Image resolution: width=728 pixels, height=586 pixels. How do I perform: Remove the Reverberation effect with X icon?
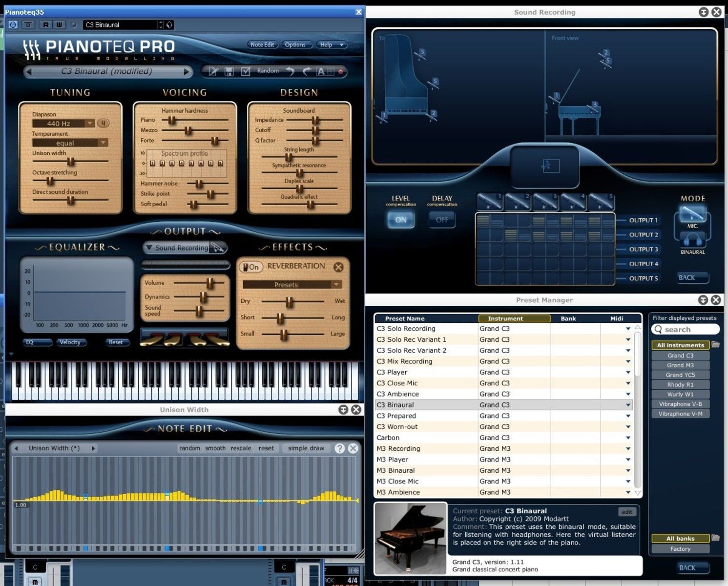click(x=338, y=267)
